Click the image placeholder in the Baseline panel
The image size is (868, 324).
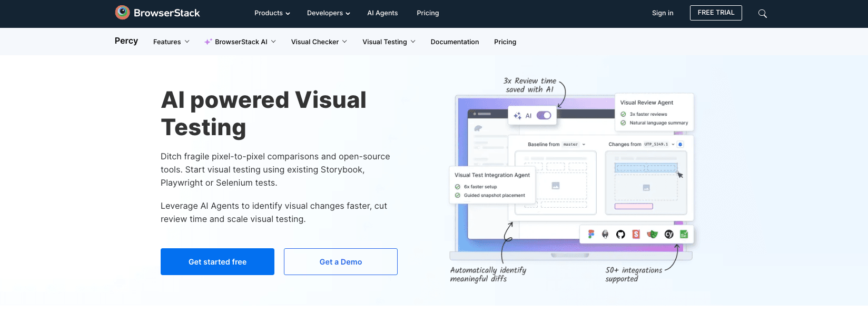[556, 186]
